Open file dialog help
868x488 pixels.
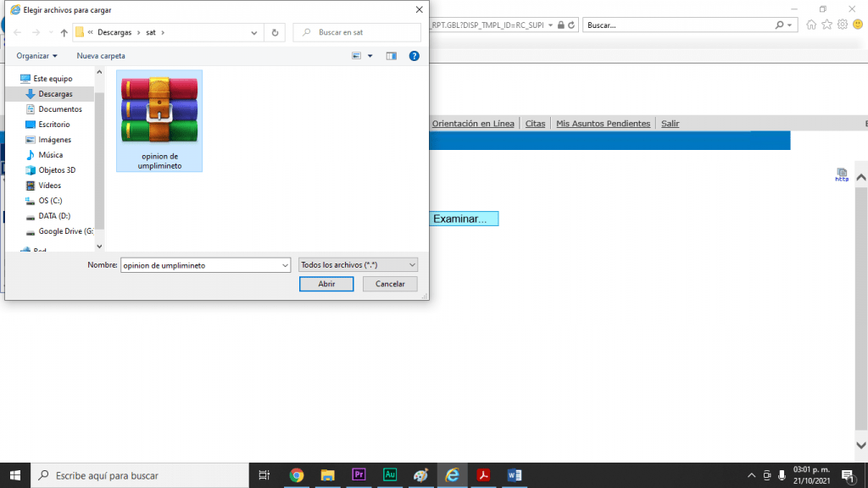coord(414,56)
